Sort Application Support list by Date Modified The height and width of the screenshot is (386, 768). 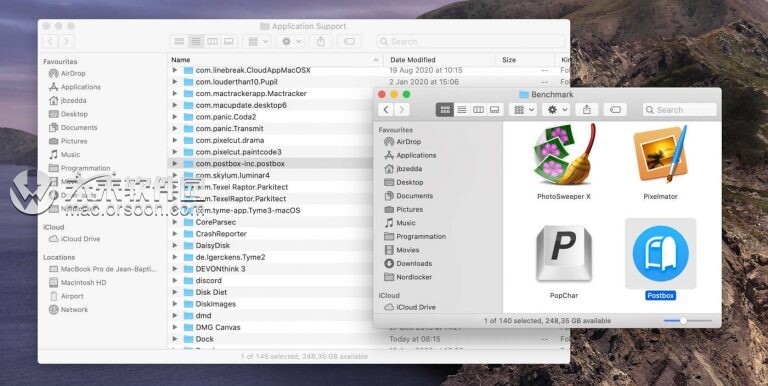coord(439,60)
